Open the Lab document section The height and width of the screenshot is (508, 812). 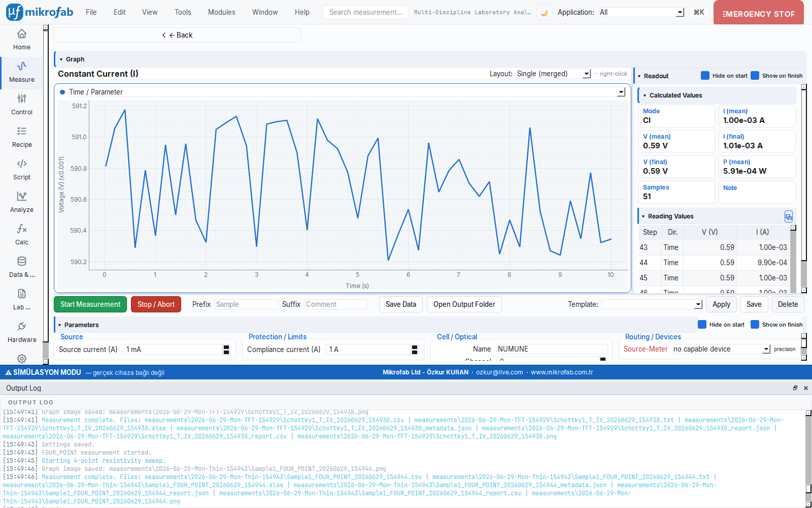[21, 300]
